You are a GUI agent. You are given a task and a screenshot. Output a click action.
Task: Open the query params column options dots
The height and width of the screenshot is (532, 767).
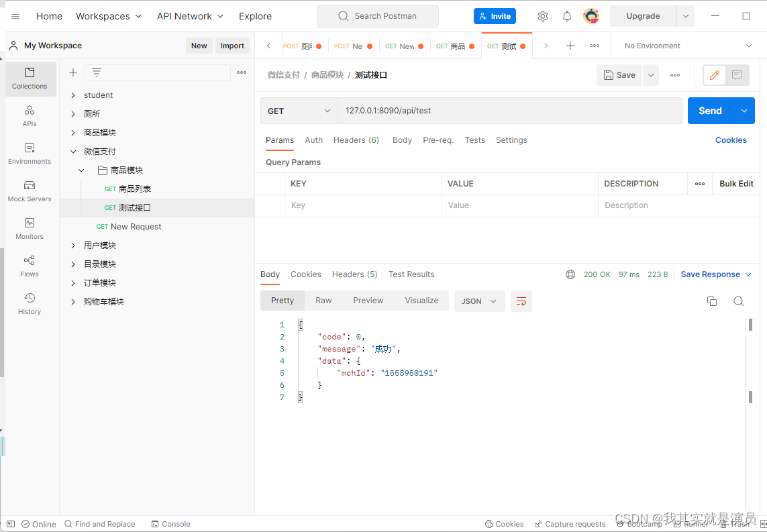(700, 184)
